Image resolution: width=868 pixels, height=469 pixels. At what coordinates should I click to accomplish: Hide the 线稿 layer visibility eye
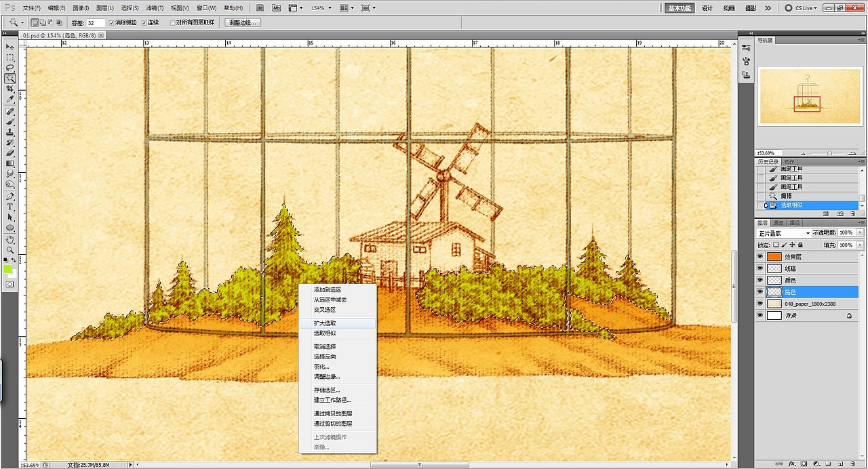[761, 268]
